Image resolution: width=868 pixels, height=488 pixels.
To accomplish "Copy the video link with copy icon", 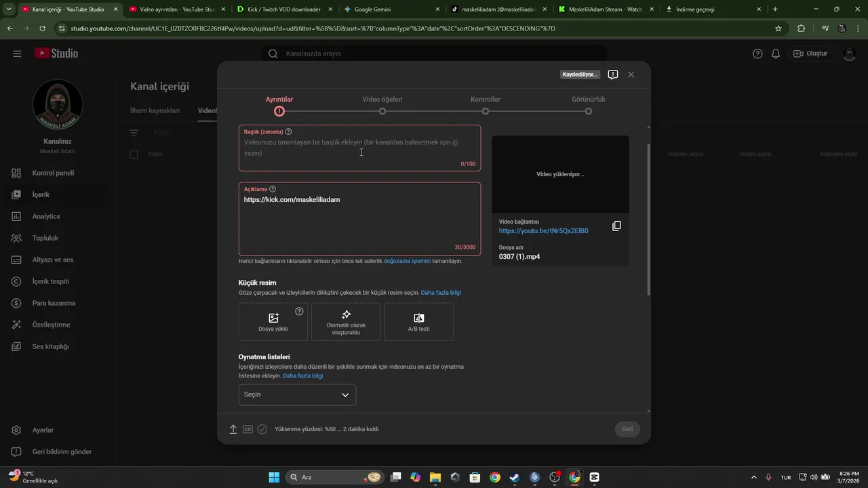I will [x=616, y=226].
